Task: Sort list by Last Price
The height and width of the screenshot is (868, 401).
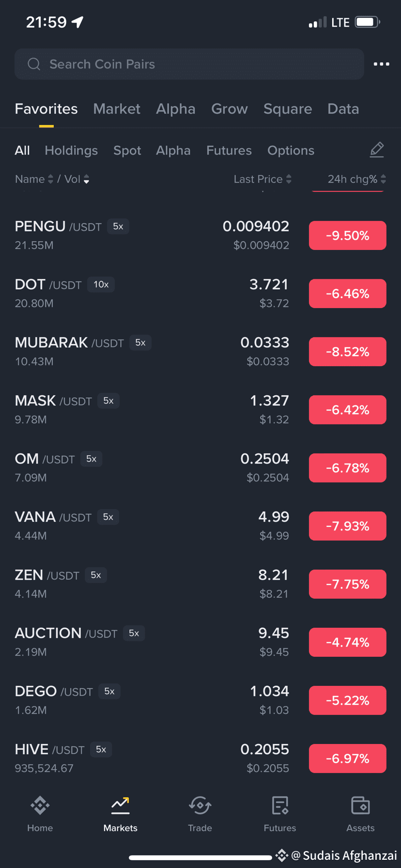Action: click(x=262, y=179)
